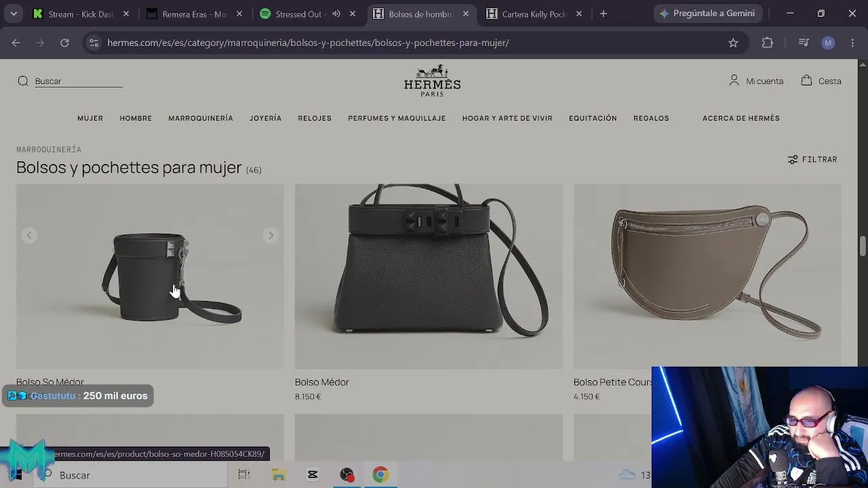This screenshot has width=868, height=488.
Task: Open the media controls icon in Chrome toolbar
Action: click(804, 43)
